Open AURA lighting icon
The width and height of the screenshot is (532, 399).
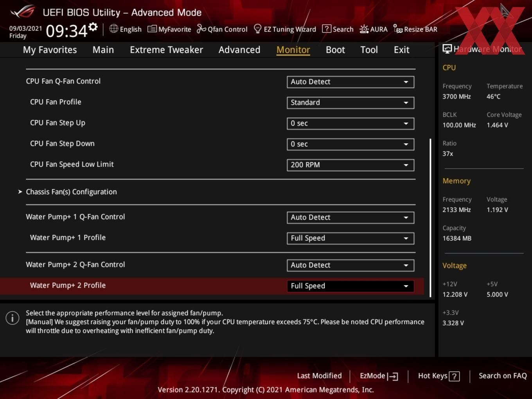364,29
